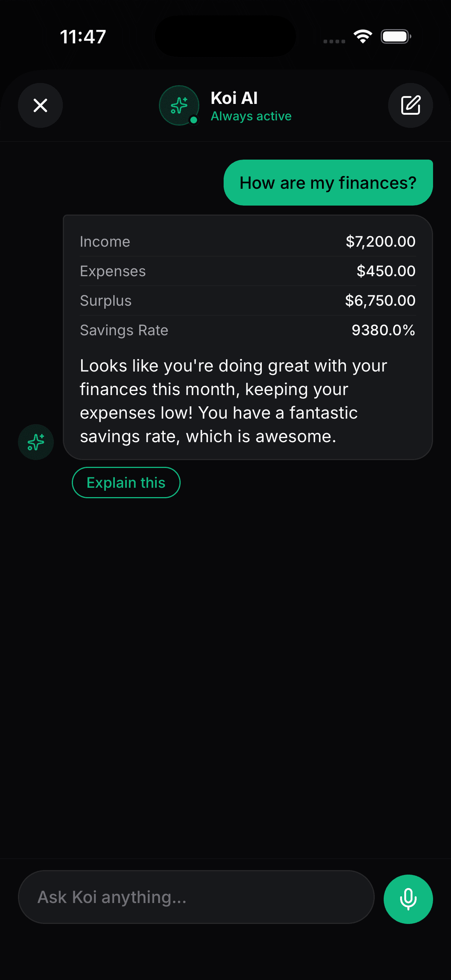
Task: Tap the "Always active" status text
Action: [251, 116]
